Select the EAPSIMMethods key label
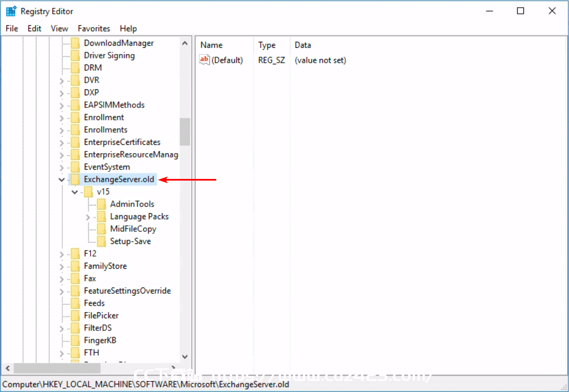This screenshot has width=569, height=392. click(115, 105)
